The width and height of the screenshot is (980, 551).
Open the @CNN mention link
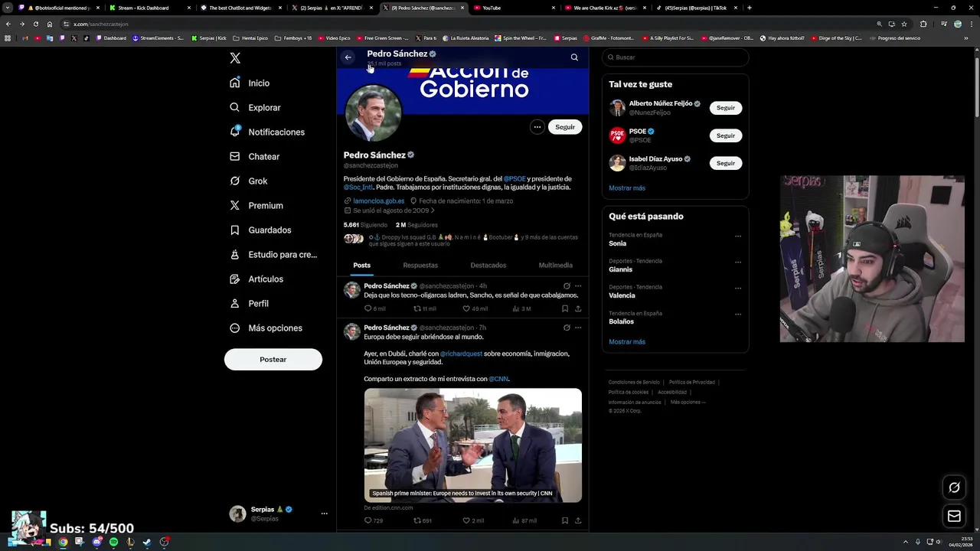[x=498, y=379]
